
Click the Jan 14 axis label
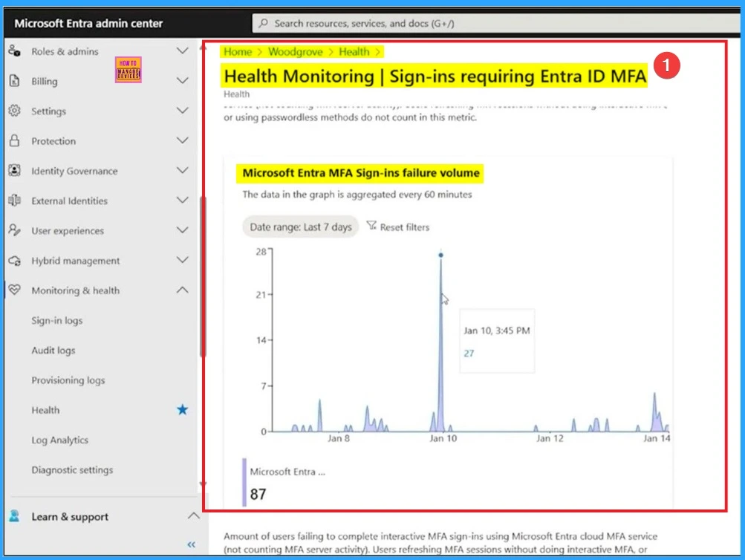coord(657,438)
